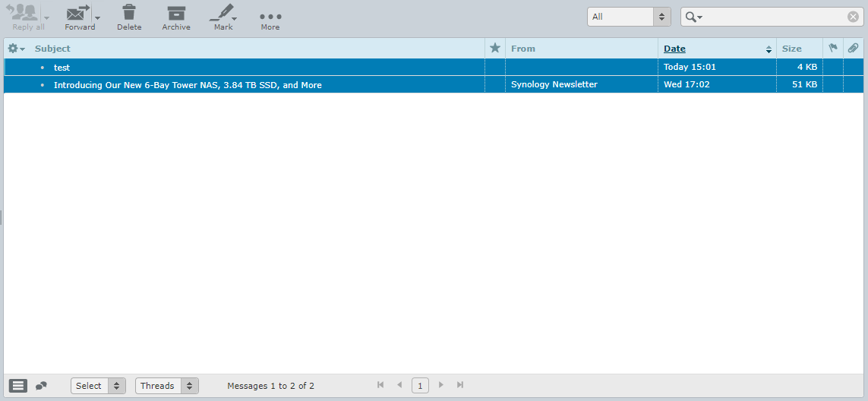Viewport: 868px width, 401px height.
Task: Open the Threads dropdown
Action: [x=166, y=386]
